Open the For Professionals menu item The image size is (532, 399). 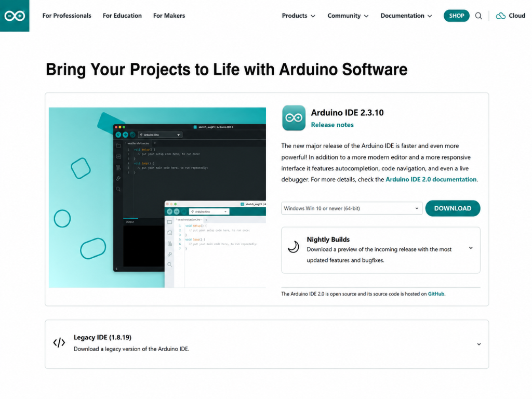pyautogui.click(x=67, y=16)
